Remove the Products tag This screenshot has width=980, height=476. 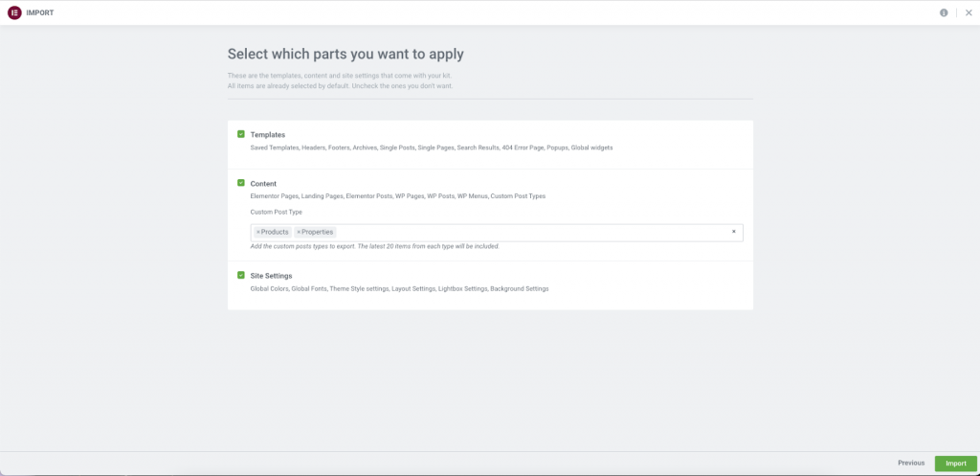258,232
